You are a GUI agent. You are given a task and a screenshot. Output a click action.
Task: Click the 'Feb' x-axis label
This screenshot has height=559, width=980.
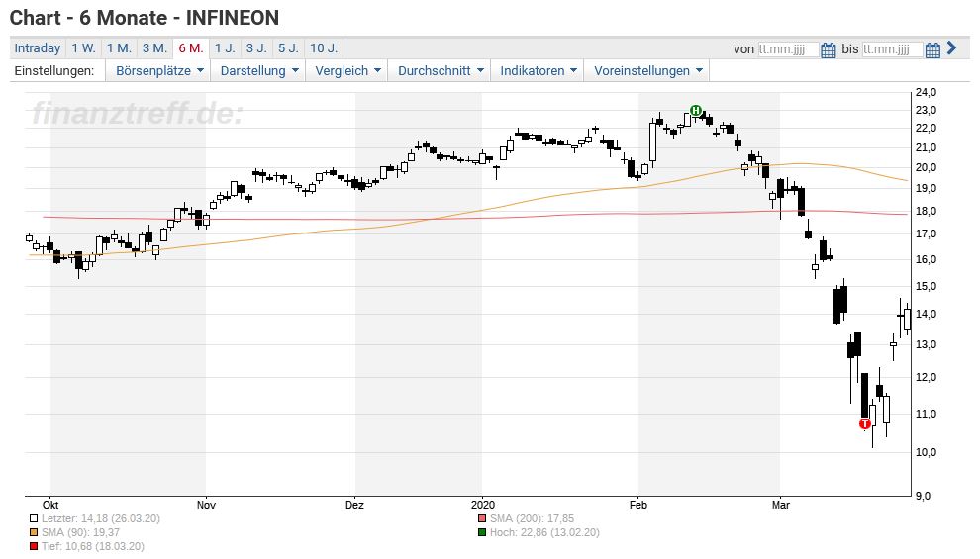point(638,505)
